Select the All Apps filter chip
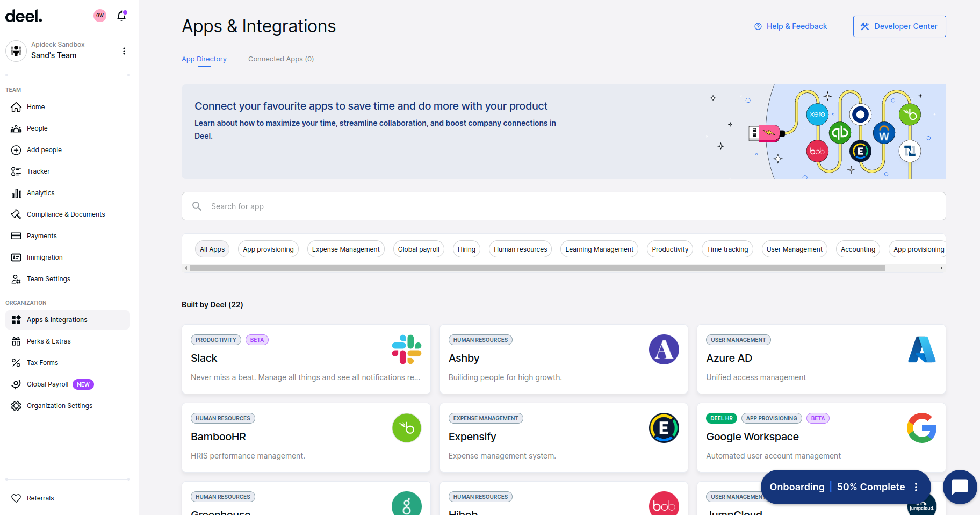The height and width of the screenshot is (515, 980). tap(212, 249)
